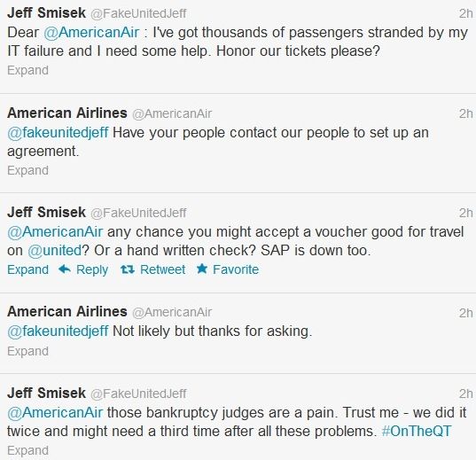This screenshot has height=460, width=476.
Task: Open @FakeUnitedJeff handle on bankruptcy tweet
Action: click(138, 394)
